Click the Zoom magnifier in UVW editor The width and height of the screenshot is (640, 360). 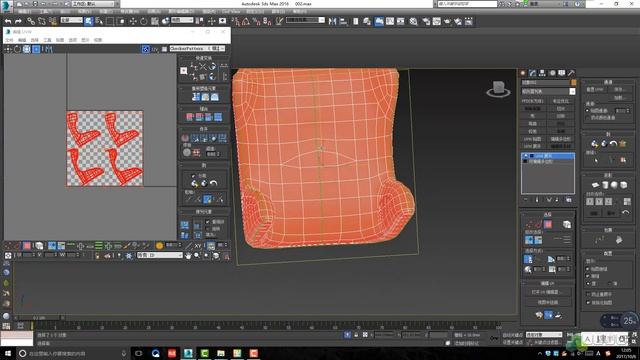[197, 256]
